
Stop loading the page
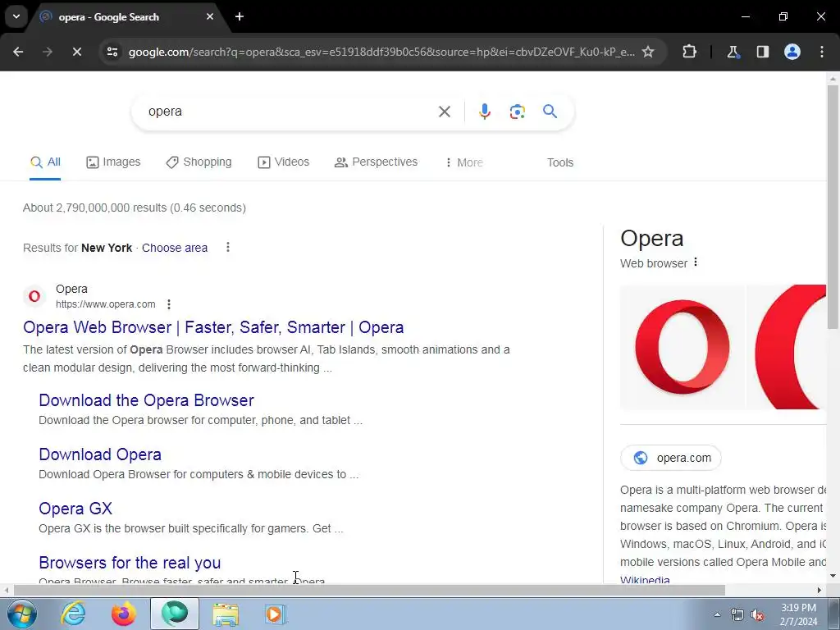tap(76, 52)
